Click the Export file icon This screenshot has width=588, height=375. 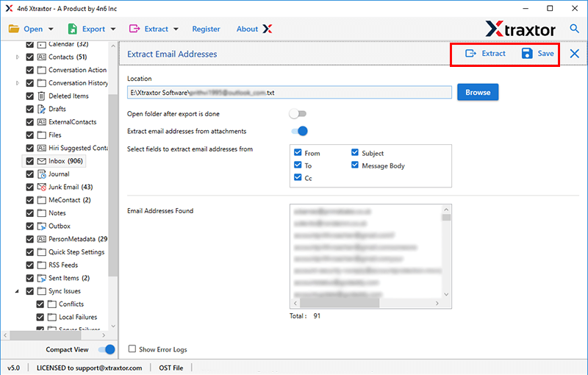point(72,29)
